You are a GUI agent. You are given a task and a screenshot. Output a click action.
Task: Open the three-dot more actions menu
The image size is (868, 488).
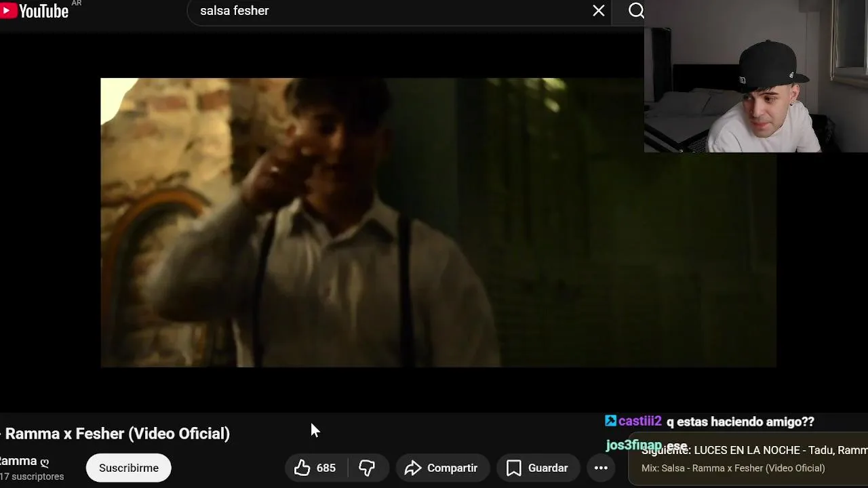601,468
